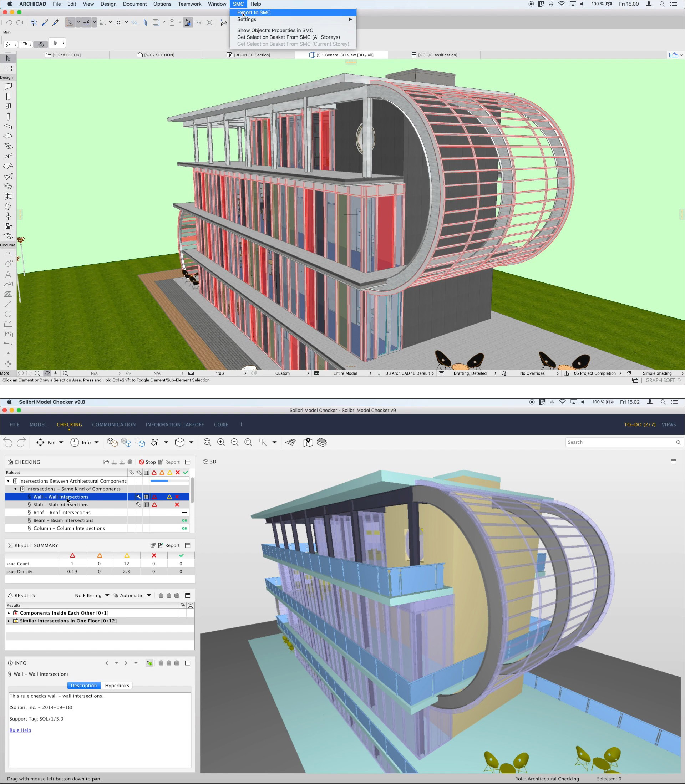Screen dimensions: 685x784
Task: Open the Automatic grouping dropdown in RESULTS
Action: pos(133,595)
